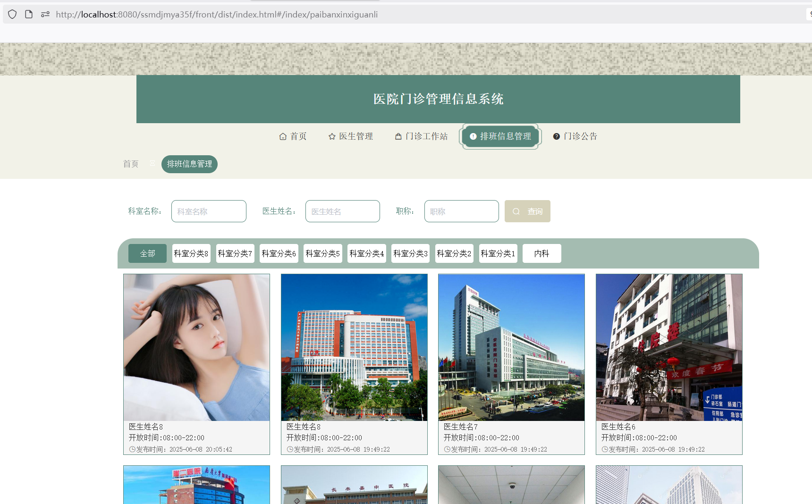Click the home icon beside 首页
The height and width of the screenshot is (504, 812).
283,136
